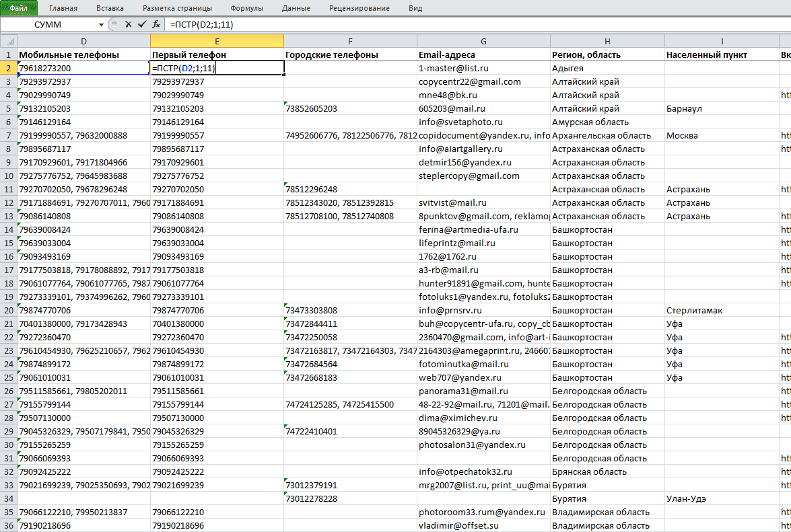Select row 7 header
The image size is (791, 532).
tap(9, 135)
